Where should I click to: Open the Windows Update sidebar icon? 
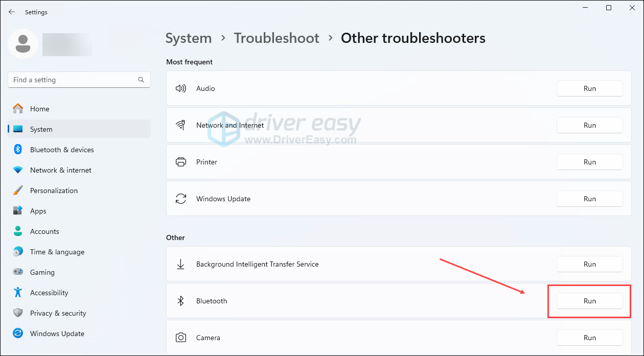click(x=18, y=334)
